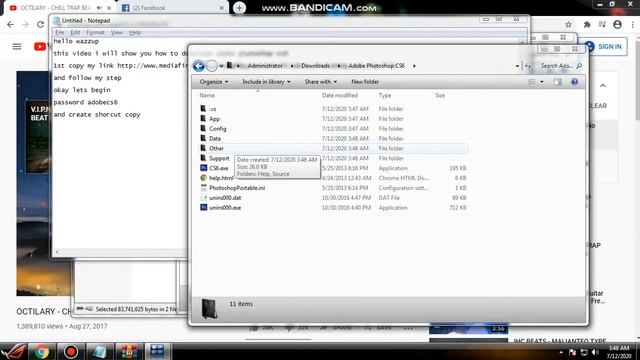Image resolution: width=640 pixels, height=360 pixels.
Task: Select the .vs folder icon
Action: click(x=203, y=109)
